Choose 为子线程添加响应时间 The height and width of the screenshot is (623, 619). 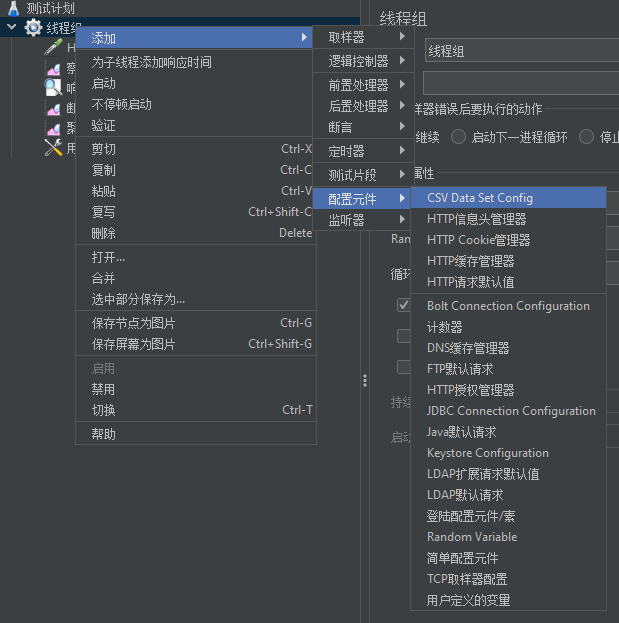tap(194, 62)
